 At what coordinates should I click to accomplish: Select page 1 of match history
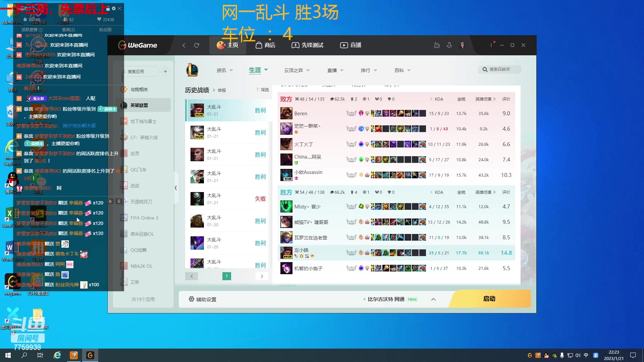(x=227, y=276)
